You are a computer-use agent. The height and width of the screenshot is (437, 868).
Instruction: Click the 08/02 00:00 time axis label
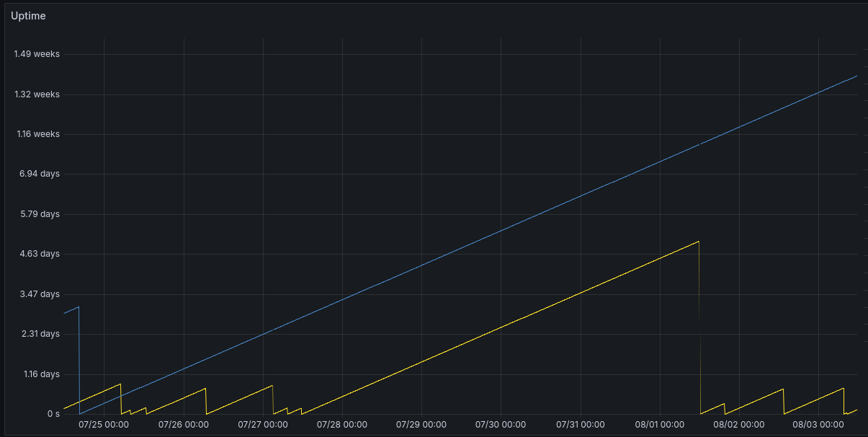coord(739,425)
